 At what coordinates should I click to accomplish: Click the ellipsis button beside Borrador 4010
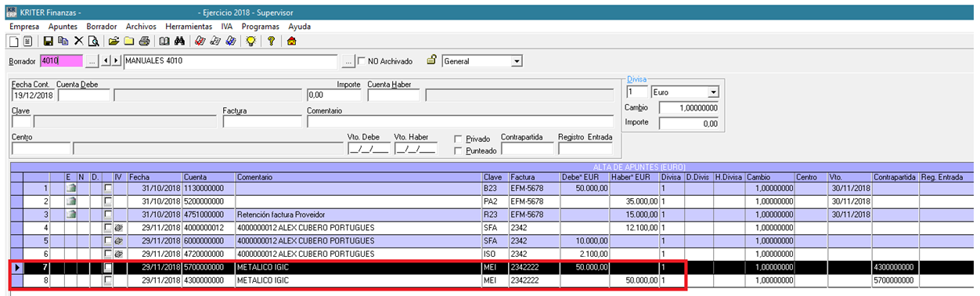(92, 60)
